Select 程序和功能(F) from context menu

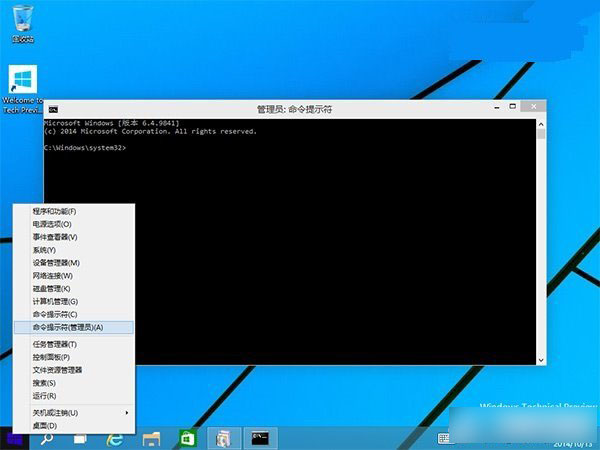pyautogui.click(x=54, y=211)
